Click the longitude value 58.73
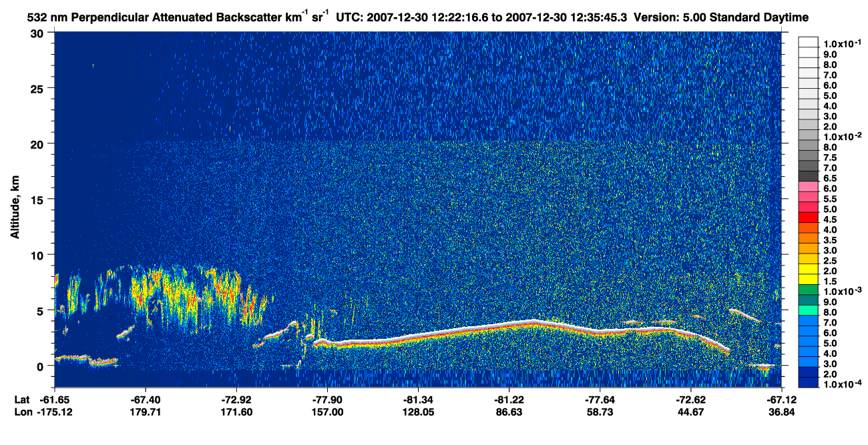This screenshot has width=868, height=445. click(x=600, y=412)
